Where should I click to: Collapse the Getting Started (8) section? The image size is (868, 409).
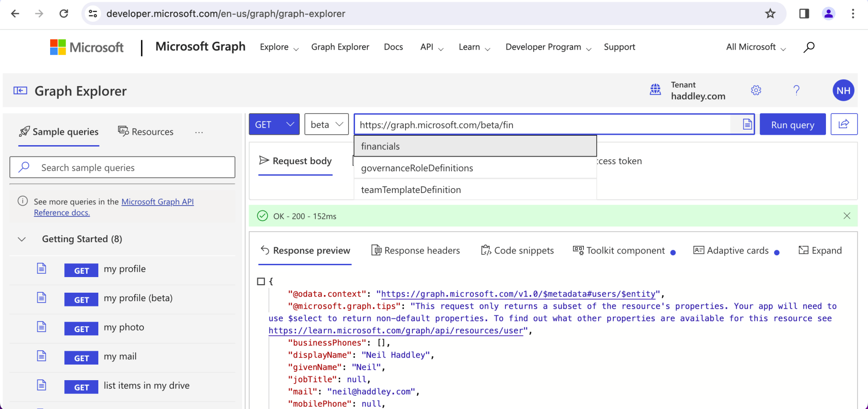(x=22, y=239)
